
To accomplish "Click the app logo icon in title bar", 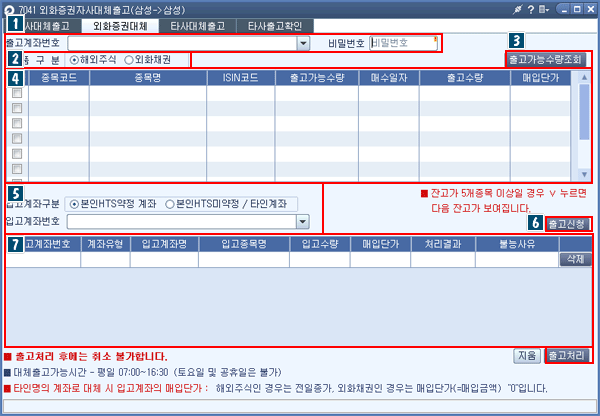I will click(9, 10).
